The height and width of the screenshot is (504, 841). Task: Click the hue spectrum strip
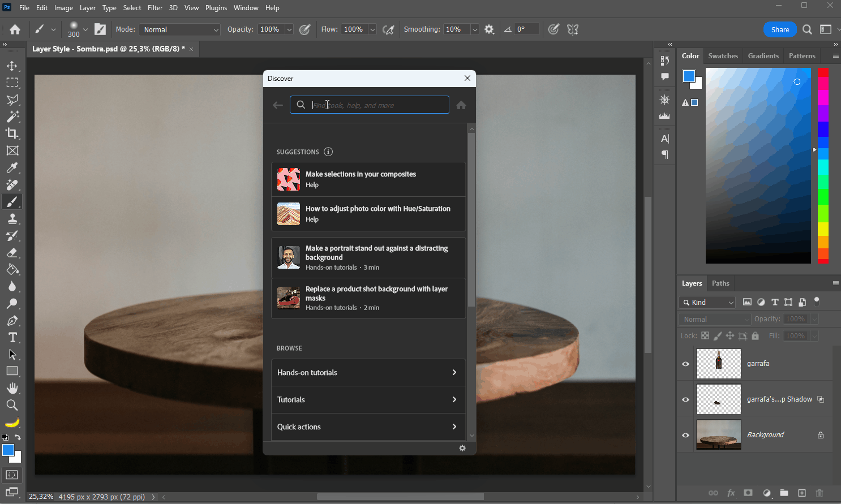point(823,165)
